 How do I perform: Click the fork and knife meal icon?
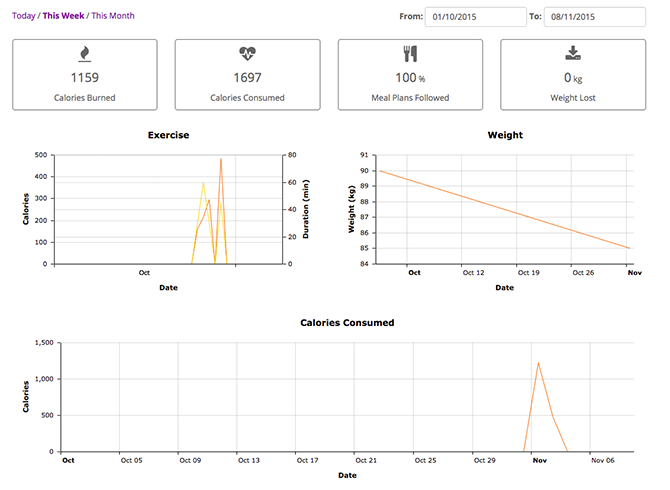(410, 54)
